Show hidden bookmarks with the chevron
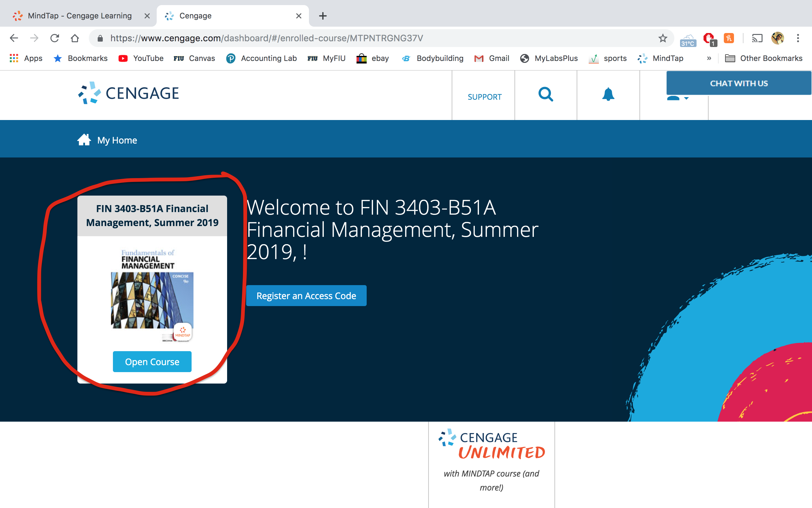 point(709,58)
